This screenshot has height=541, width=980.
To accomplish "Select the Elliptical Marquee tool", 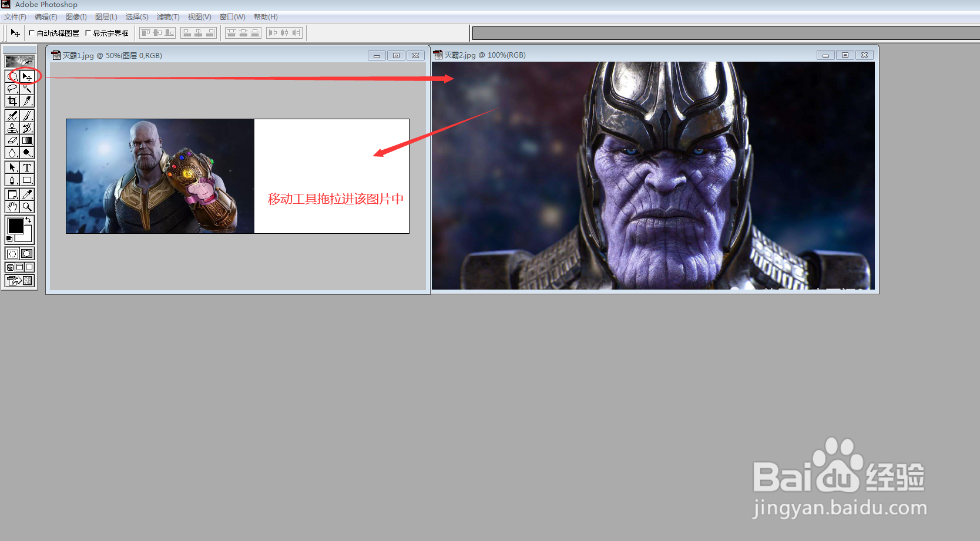I will tap(12, 76).
